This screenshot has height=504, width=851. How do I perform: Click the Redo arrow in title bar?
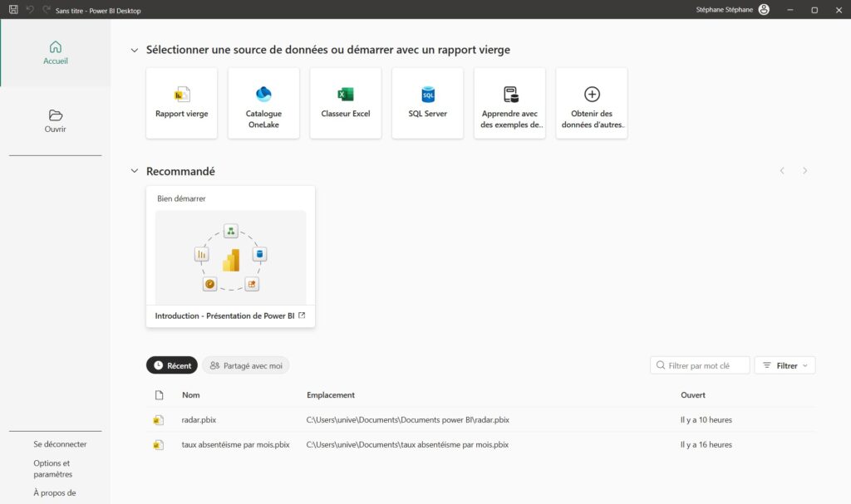click(47, 10)
